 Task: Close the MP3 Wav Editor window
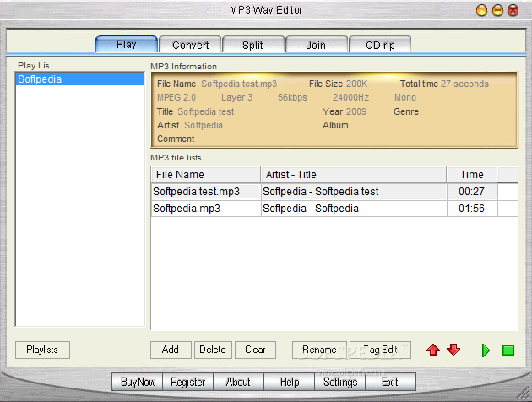click(513, 10)
